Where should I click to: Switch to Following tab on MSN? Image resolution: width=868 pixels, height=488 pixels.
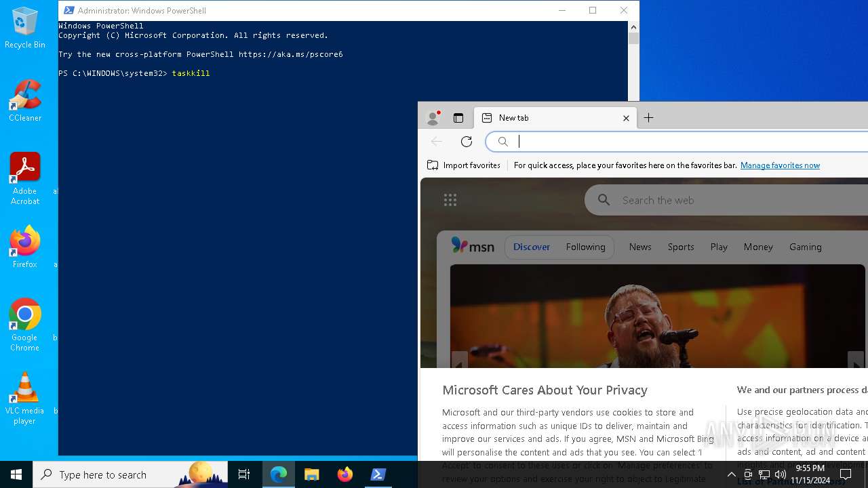pos(586,247)
